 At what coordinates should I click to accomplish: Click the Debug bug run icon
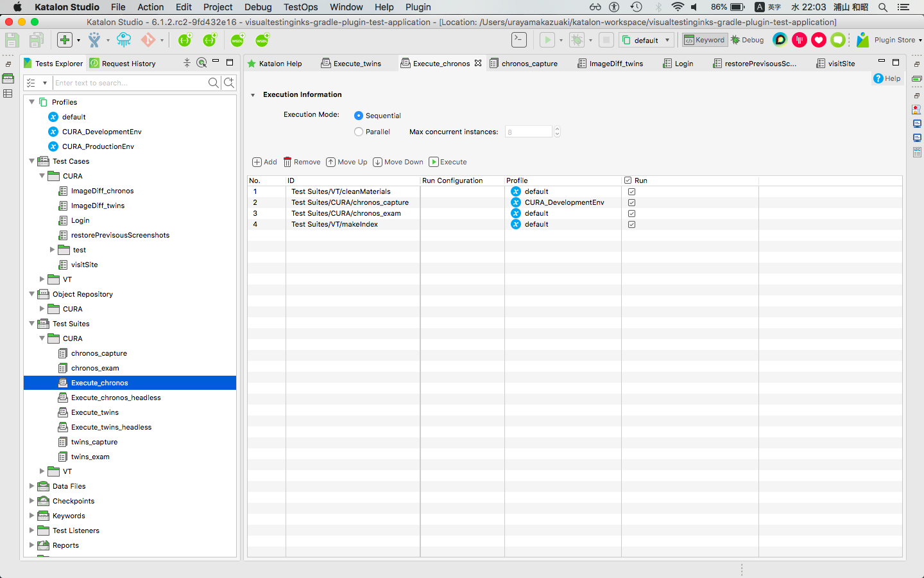point(577,40)
